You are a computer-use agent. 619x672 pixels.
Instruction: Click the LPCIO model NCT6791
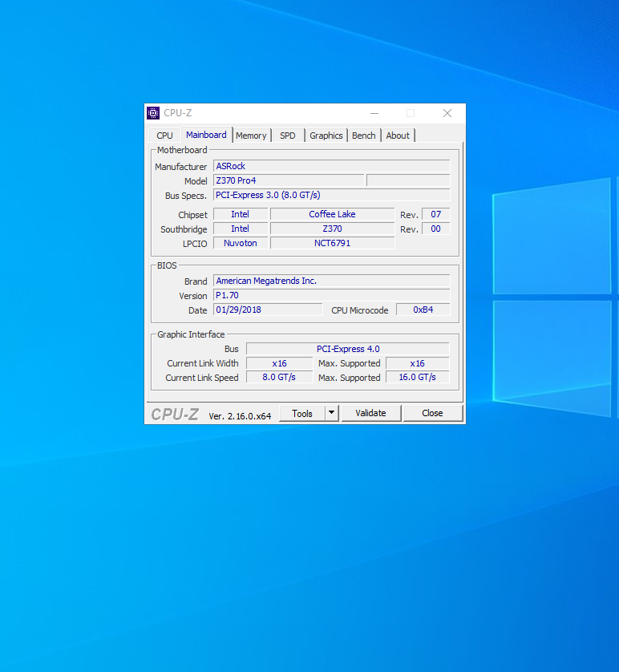(x=333, y=243)
